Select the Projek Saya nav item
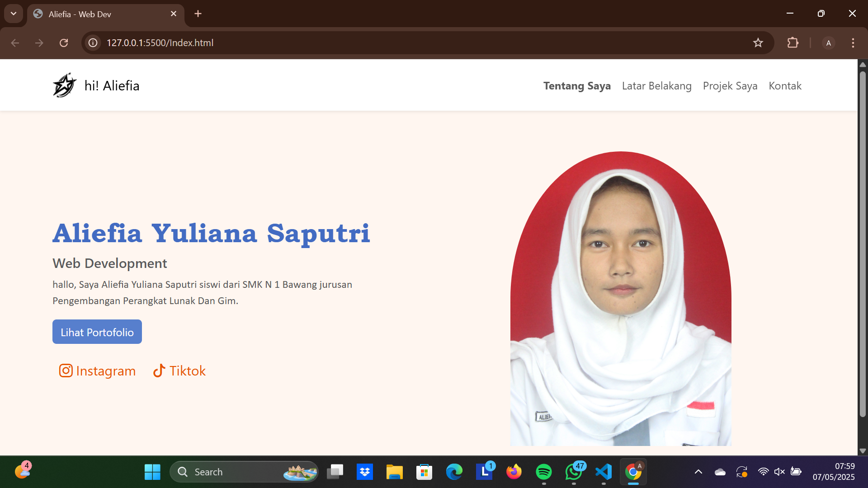The height and width of the screenshot is (488, 868). (x=730, y=86)
